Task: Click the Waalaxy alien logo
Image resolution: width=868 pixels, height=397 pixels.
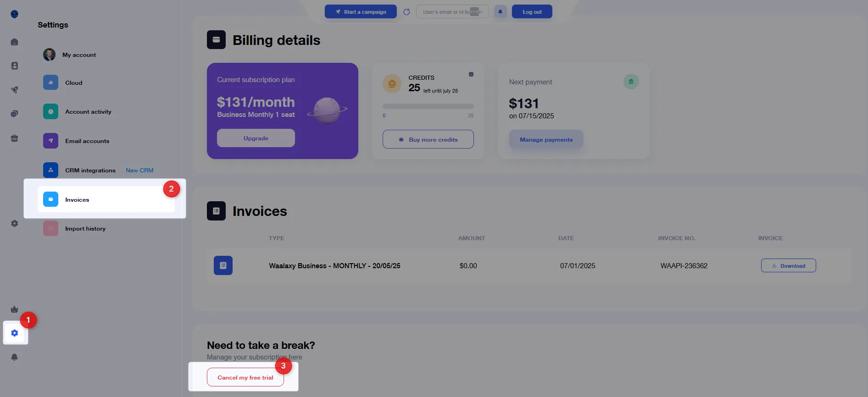Action: coord(15,14)
